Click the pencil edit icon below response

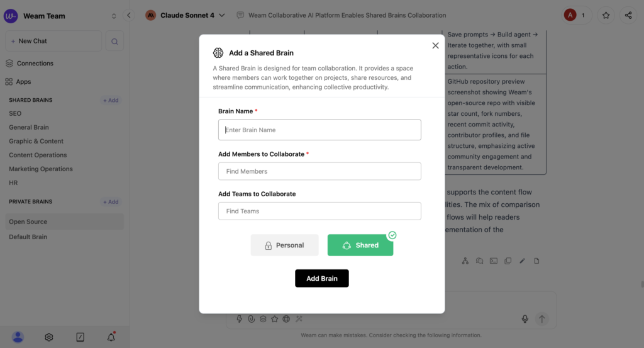[522, 261]
